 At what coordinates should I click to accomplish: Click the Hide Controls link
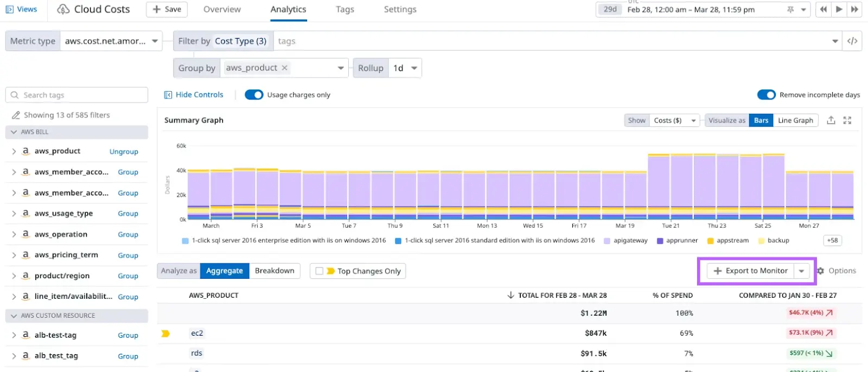click(x=199, y=95)
